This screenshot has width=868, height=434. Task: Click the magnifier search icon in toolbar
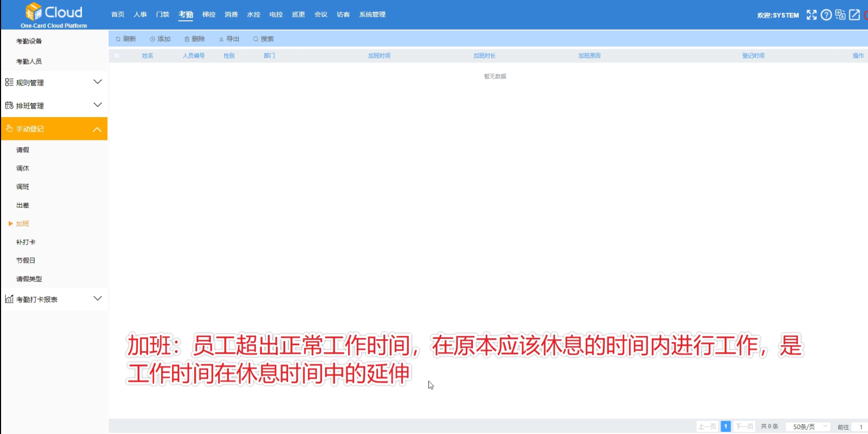pyautogui.click(x=256, y=39)
